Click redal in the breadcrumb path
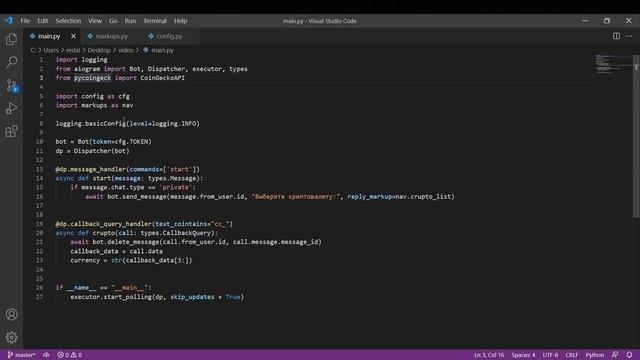Screen dimensions: 640x360 click(73, 50)
